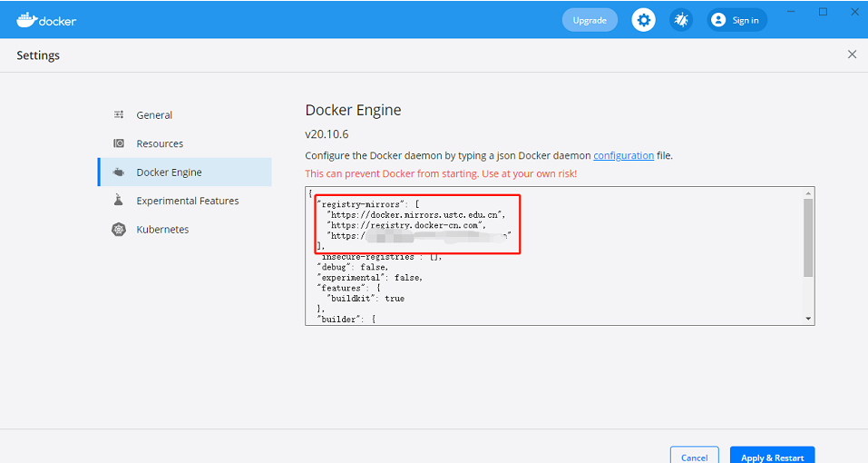
Task: Click the editor scrollbar down arrow
Action: pyautogui.click(x=808, y=319)
